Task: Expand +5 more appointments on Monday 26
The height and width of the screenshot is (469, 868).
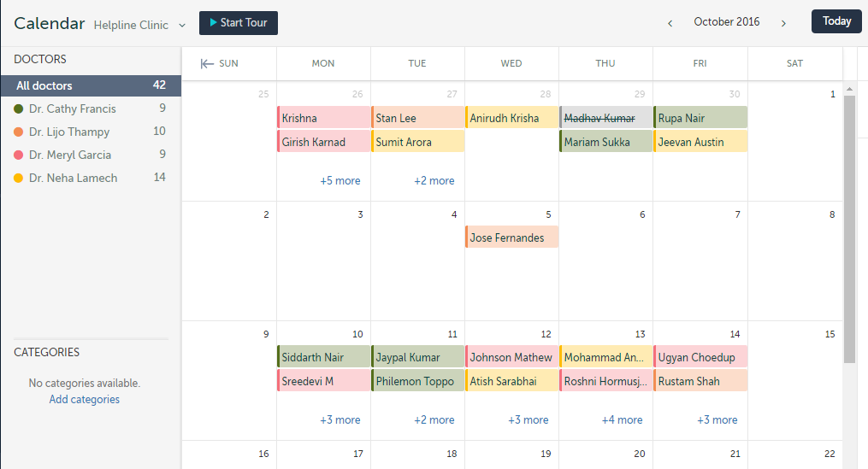Action: (x=340, y=180)
